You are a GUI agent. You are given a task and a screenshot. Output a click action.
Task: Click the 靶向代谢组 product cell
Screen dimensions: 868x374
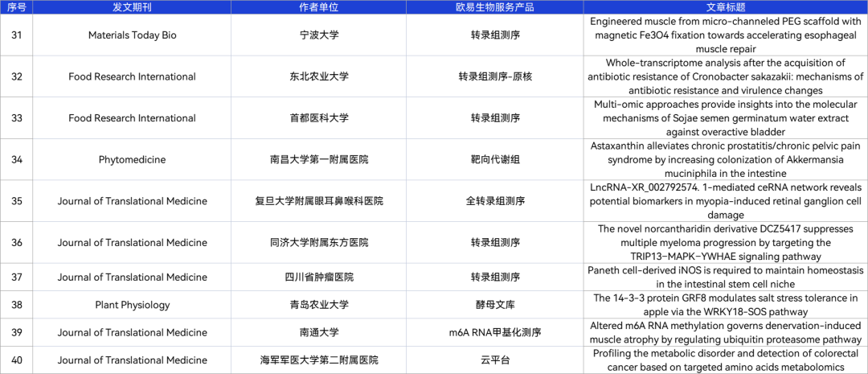(495, 159)
